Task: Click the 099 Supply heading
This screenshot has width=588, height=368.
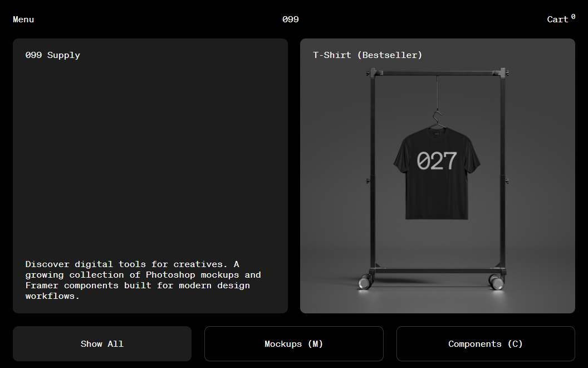Action: point(52,55)
